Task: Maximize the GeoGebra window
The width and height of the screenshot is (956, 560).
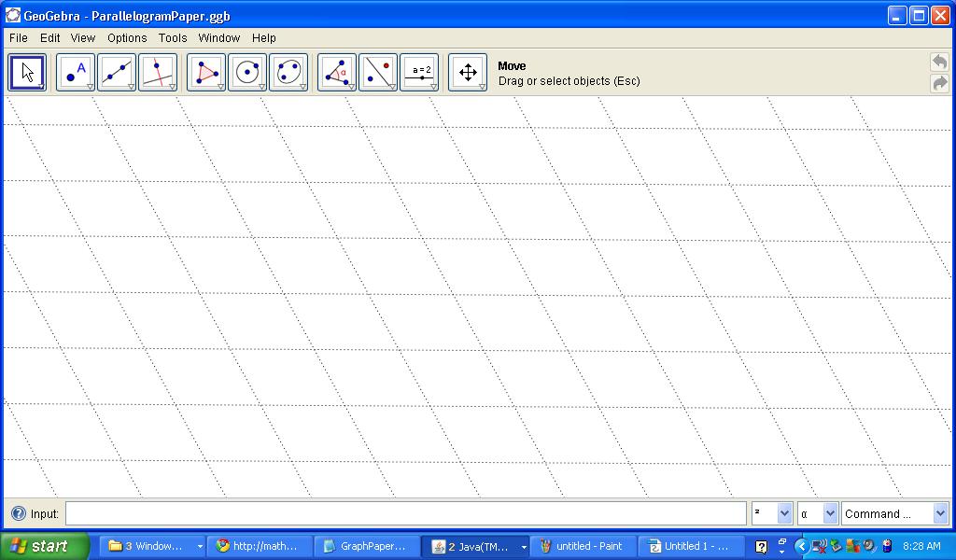Action: (x=919, y=16)
